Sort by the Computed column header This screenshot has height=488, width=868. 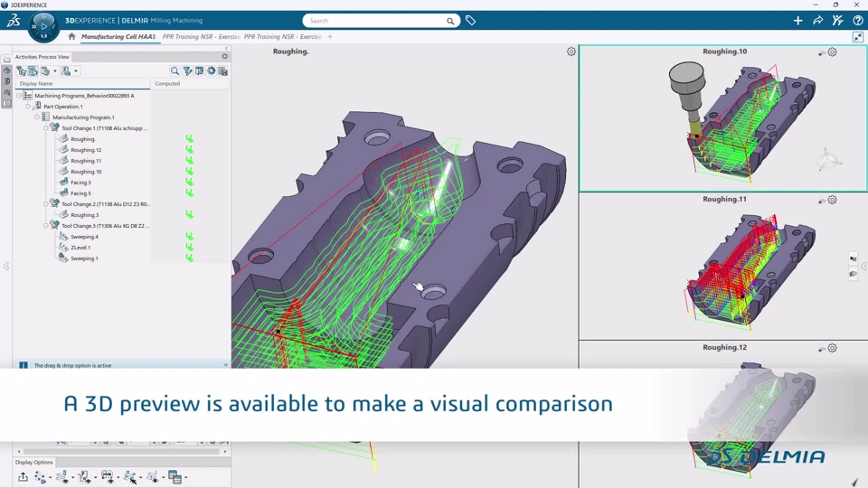click(x=190, y=83)
